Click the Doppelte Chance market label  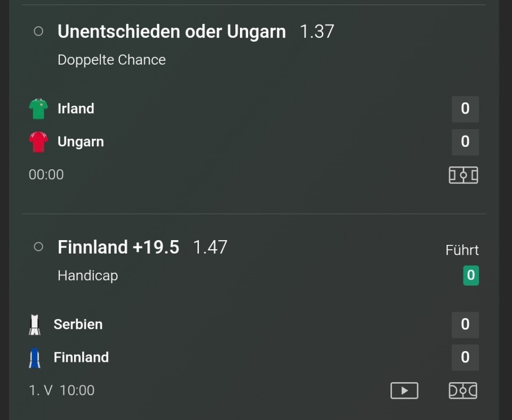(111, 60)
